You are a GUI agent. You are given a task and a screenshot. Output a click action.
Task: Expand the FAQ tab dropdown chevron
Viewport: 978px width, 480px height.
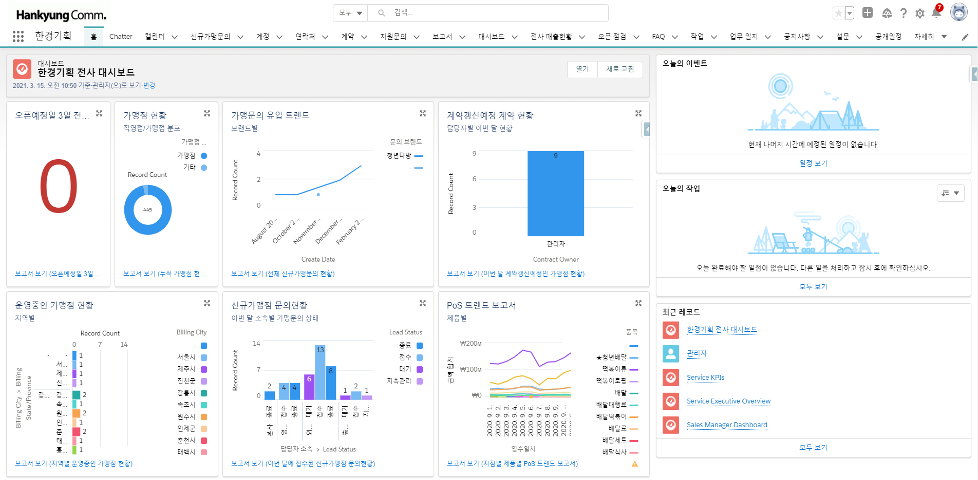pos(675,37)
